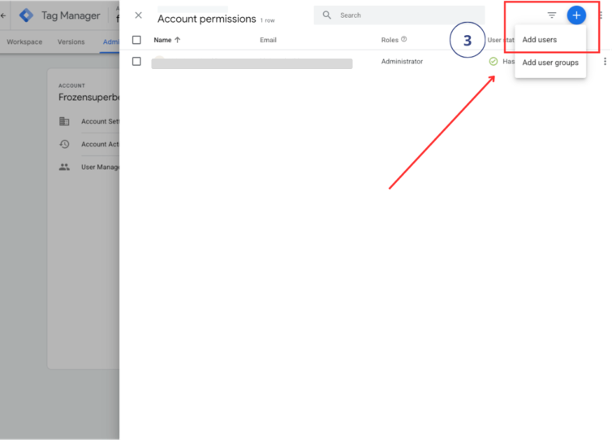
Task: Click the green user status check icon
Action: pos(493,61)
